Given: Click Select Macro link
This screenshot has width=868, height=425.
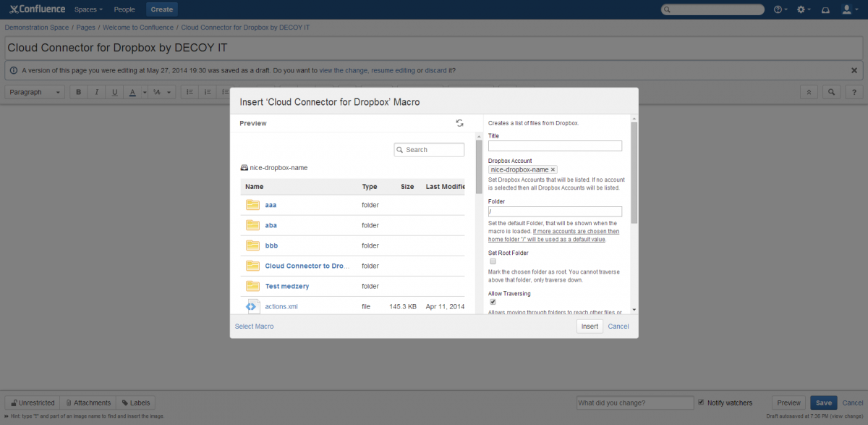Looking at the screenshot, I should [x=255, y=327].
